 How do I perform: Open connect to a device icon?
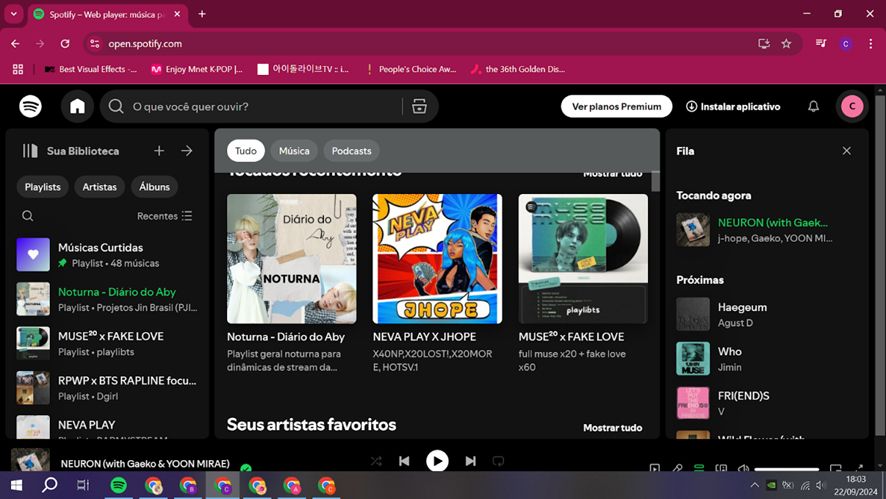pos(721,468)
